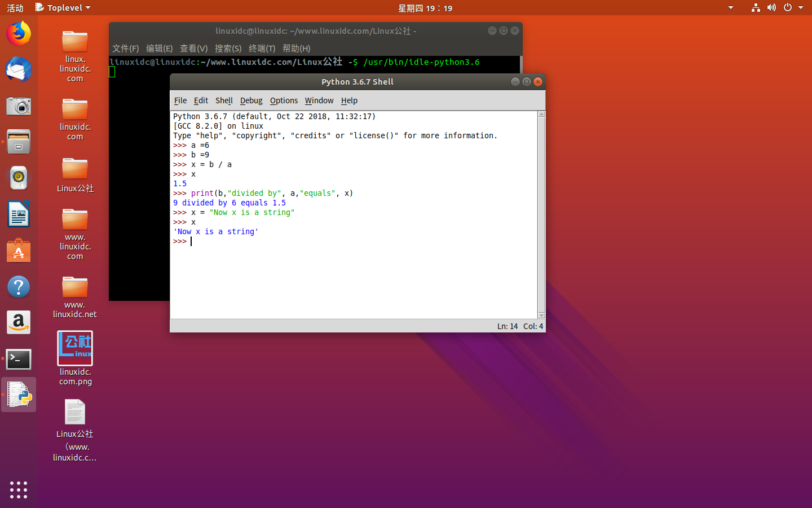Open terminal 帮助(H) menu
The width and height of the screenshot is (812, 508).
[296, 49]
